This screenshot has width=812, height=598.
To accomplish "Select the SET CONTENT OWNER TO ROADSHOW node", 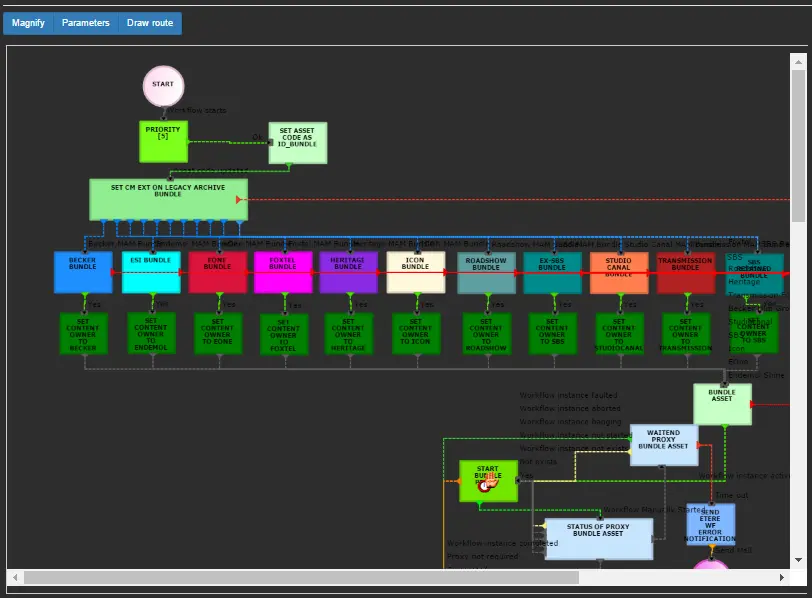I will (x=486, y=334).
